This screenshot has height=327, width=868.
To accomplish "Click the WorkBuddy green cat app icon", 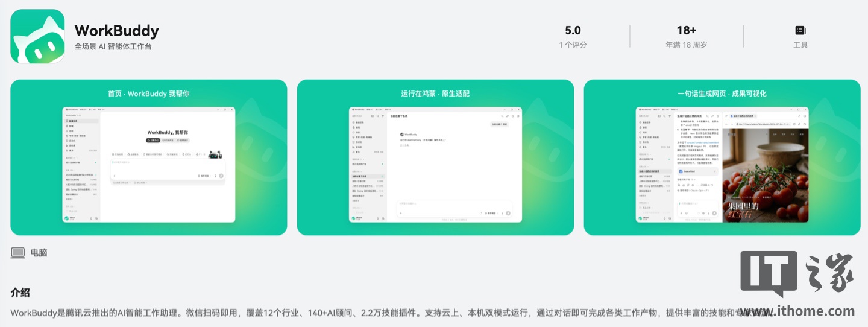I will [x=37, y=36].
